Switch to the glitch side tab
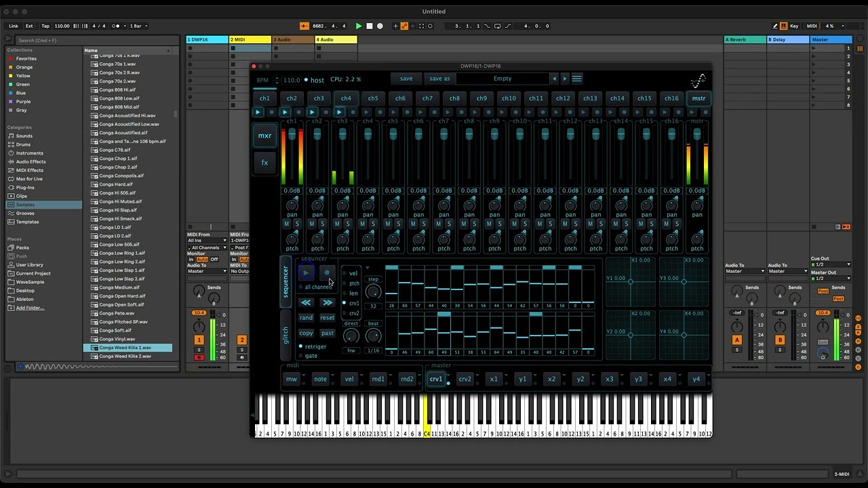The width and height of the screenshot is (868, 488). coord(285,334)
